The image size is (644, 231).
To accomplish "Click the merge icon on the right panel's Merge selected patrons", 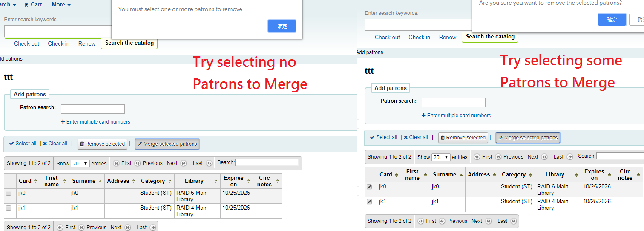I will [x=501, y=138].
